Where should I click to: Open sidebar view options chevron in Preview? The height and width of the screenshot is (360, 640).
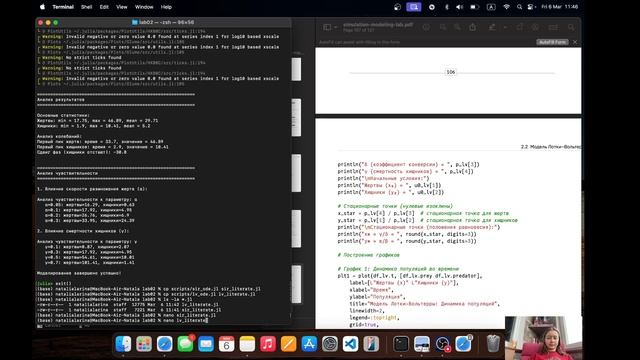click(336, 27)
